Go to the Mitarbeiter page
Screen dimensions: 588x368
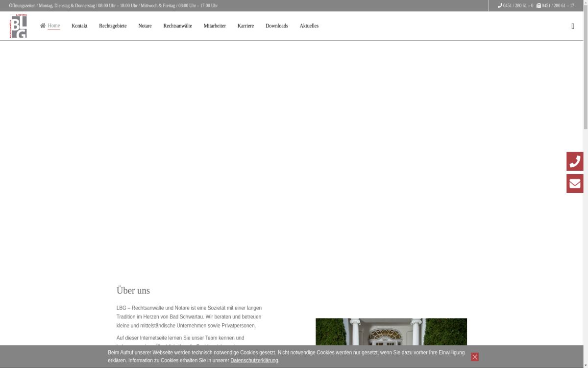pyautogui.click(x=215, y=26)
